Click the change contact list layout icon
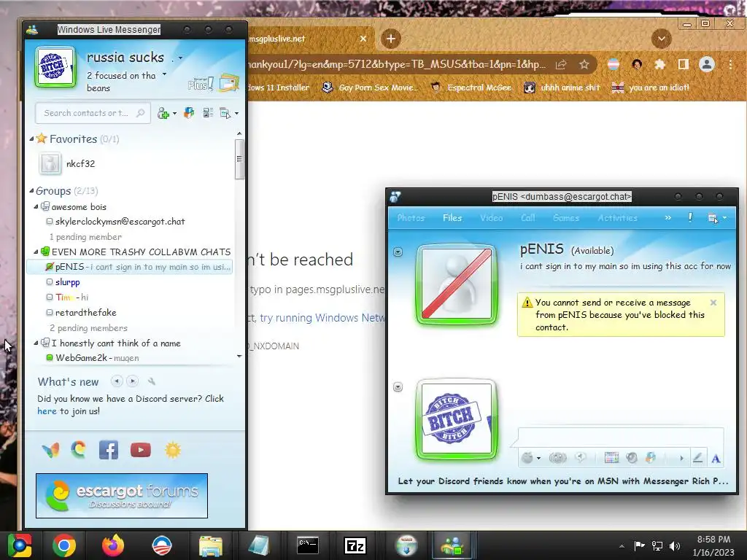Screen dimensions: 747x560 pos(208,113)
